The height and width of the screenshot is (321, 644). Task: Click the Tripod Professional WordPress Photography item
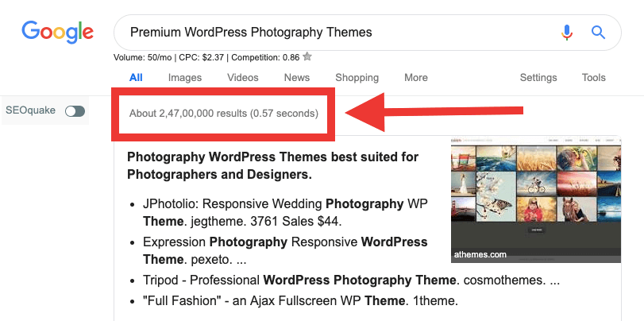(x=351, y=280)
